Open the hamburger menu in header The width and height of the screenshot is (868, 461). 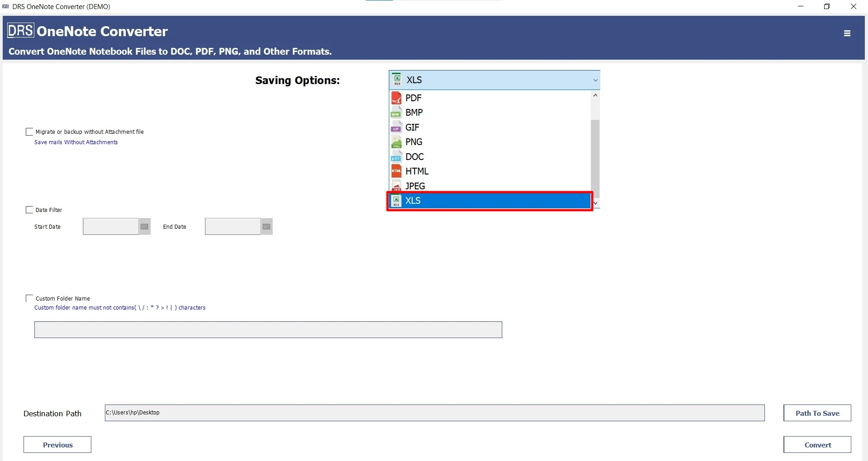[x=847, y=33]
